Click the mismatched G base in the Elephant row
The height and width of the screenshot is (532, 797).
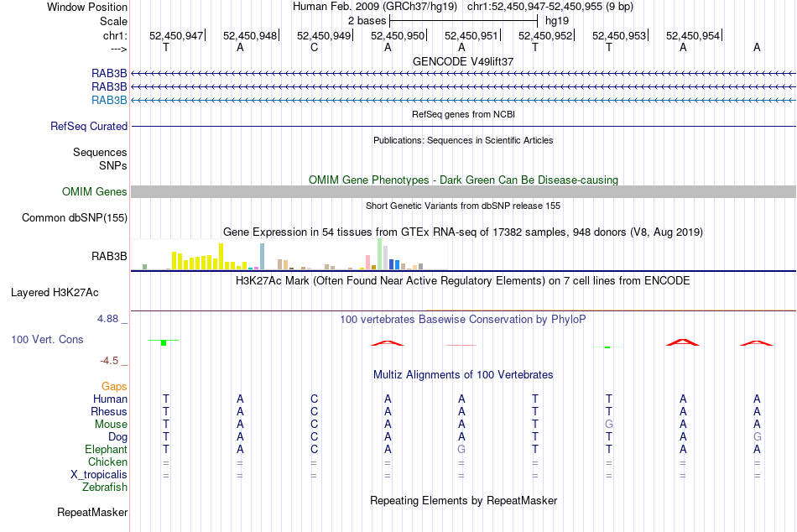[x=461, y=449]
